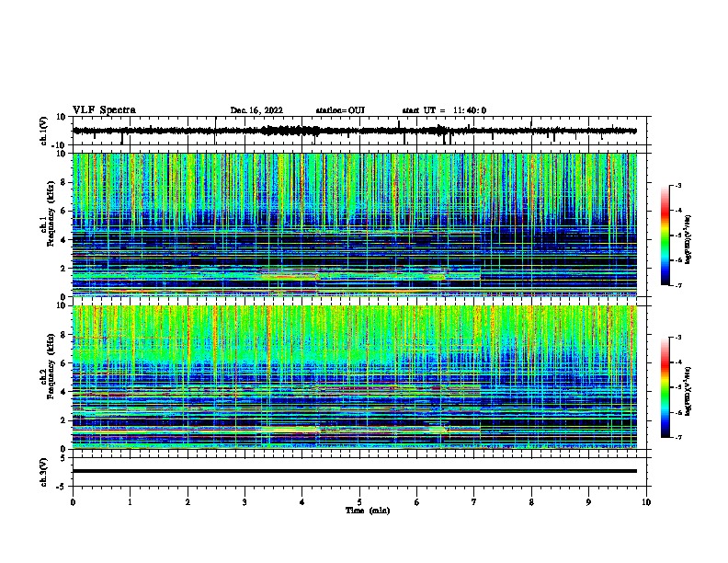Click inside the ch.1 spectrogram panel
728x563 pixels.
(x=355, y=224)
